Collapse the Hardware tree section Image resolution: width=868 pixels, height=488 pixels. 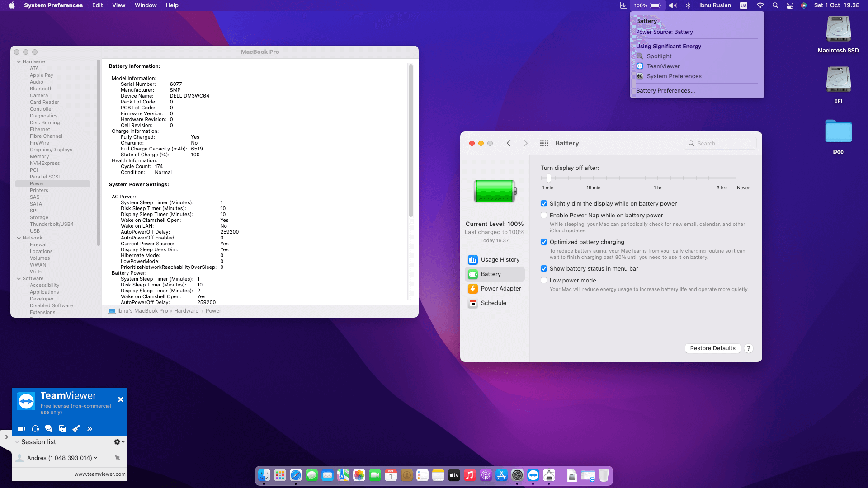tap(19, 62)
